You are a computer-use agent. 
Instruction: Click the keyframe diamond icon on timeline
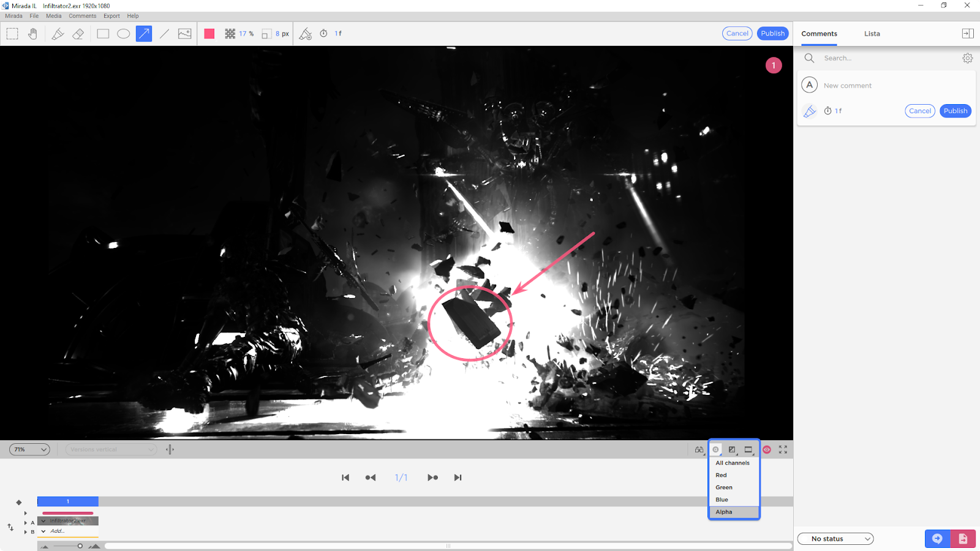[19, 503]
